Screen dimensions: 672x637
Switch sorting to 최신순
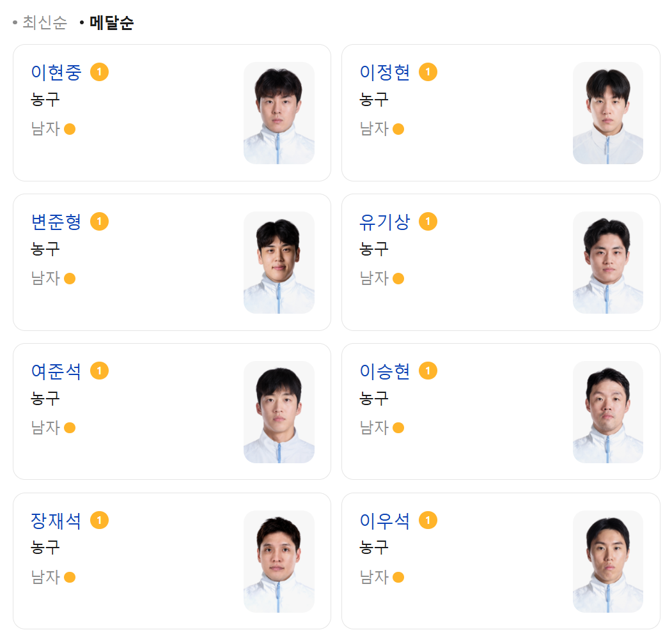(45, 22)
